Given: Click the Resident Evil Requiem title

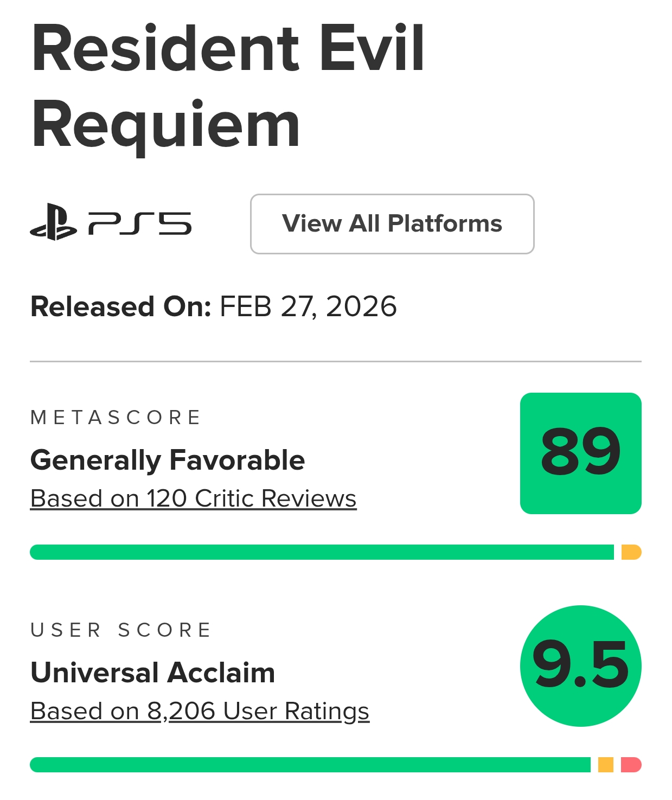Looking at the screenshot, I should tap(228, 86).
